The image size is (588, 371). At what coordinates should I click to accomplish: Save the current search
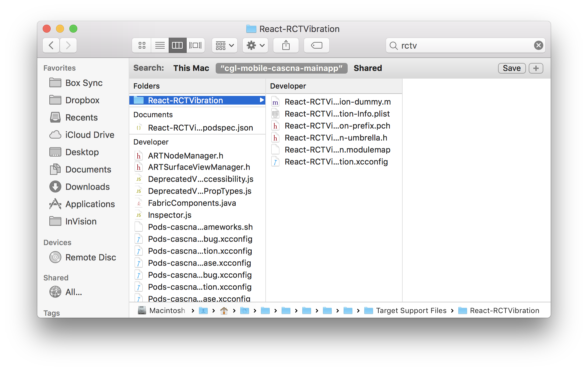[512, 68]
